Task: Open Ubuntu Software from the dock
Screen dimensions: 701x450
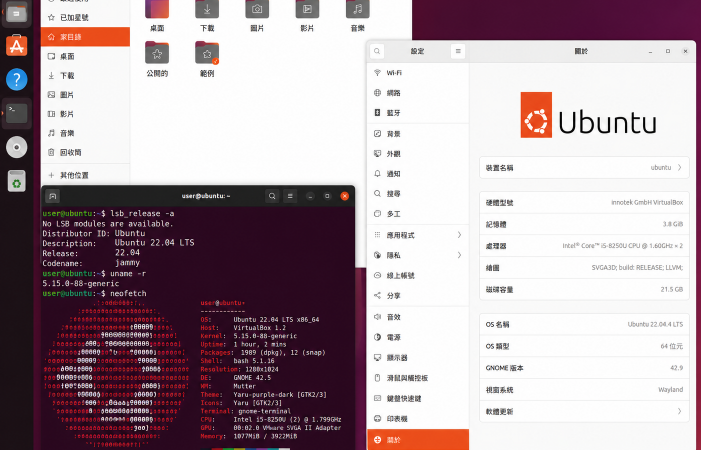Action: tap(17, 46)
